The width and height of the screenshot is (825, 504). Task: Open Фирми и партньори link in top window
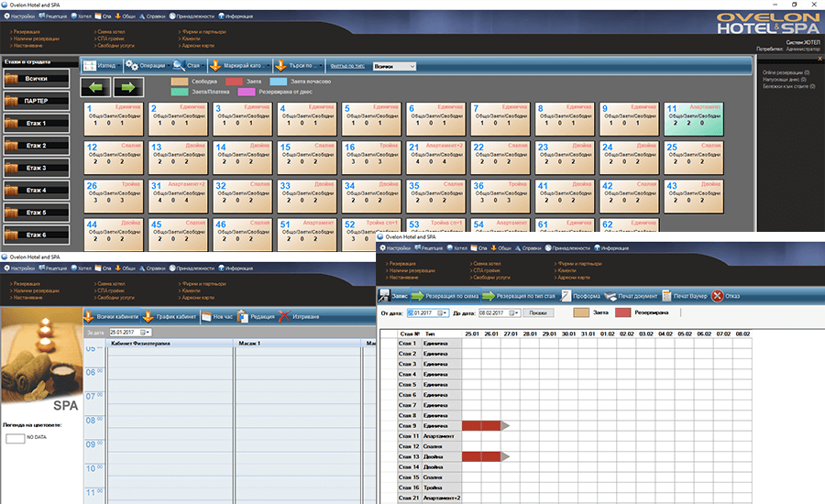tap(203, 32)
